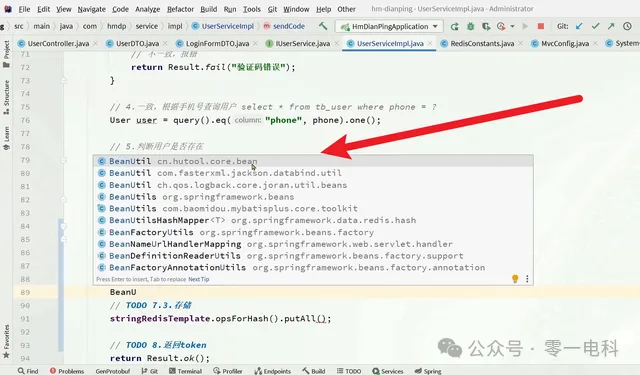Image resolution: width=640 pixels, height=375 pixels.
Task: Select BeanFactoryUtils suggestion
Action: click(313, 232)
